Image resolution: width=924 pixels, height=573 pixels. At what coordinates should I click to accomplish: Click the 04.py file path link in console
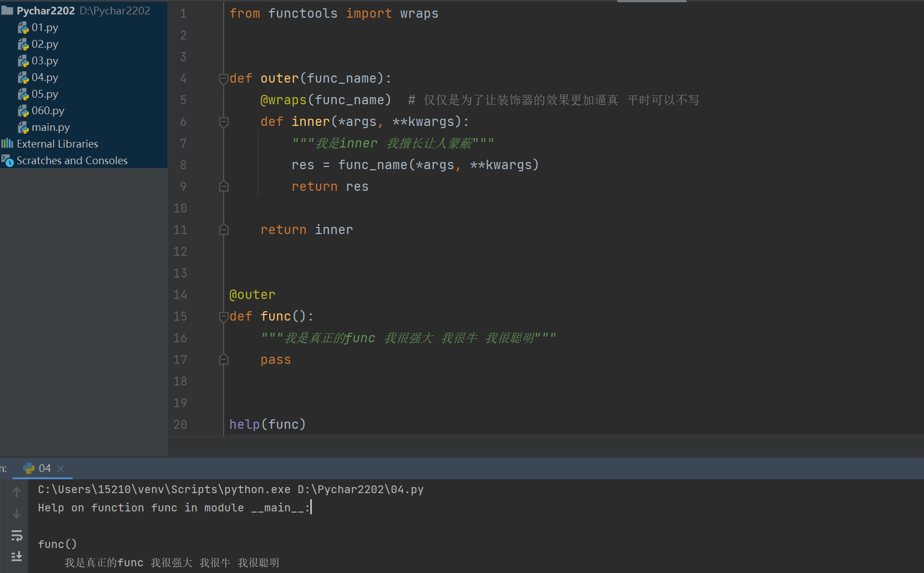coord(361,490)
